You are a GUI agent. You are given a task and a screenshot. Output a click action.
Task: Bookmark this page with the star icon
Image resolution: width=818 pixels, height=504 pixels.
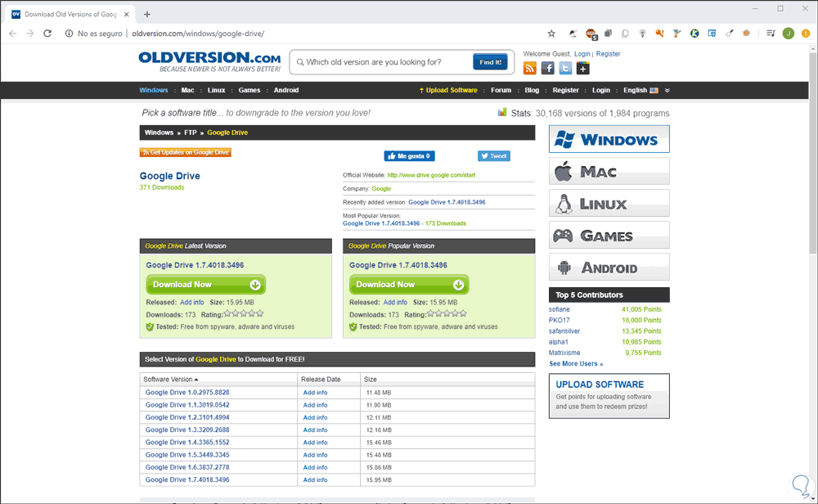coord(551,34)
